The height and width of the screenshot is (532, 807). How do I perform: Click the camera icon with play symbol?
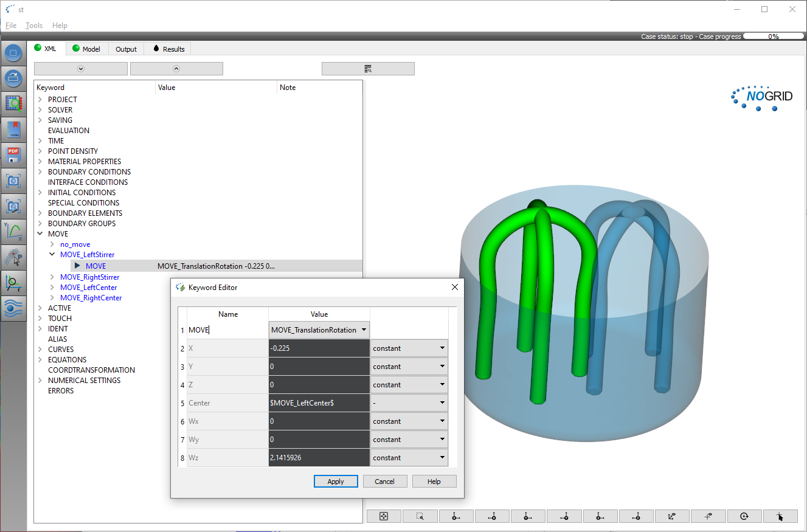click(x=13, y=206)
